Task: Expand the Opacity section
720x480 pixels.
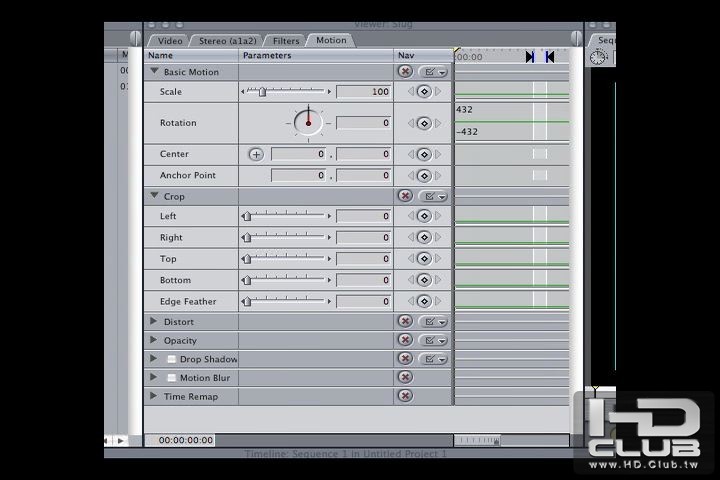Action: [x=154, y=340]
